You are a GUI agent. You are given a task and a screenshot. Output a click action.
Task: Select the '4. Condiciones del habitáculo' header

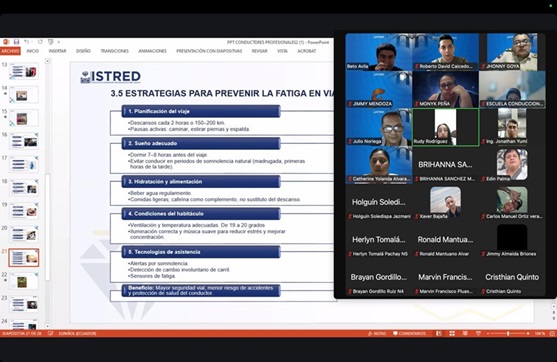point(201,214)
